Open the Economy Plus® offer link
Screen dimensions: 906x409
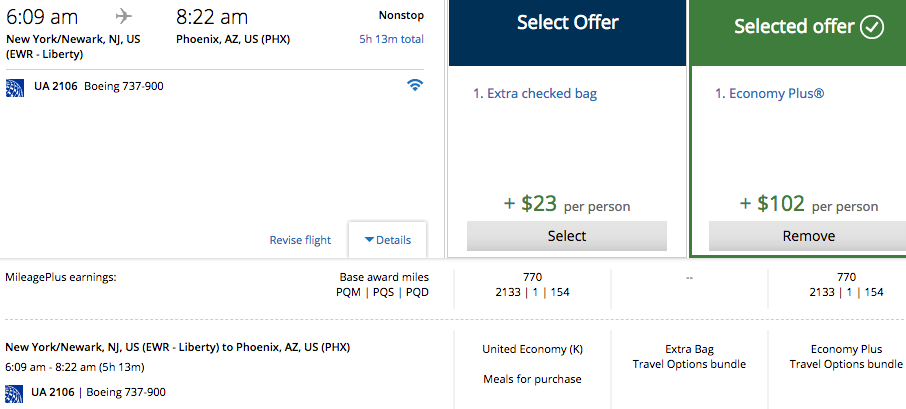tap(770, 93)
